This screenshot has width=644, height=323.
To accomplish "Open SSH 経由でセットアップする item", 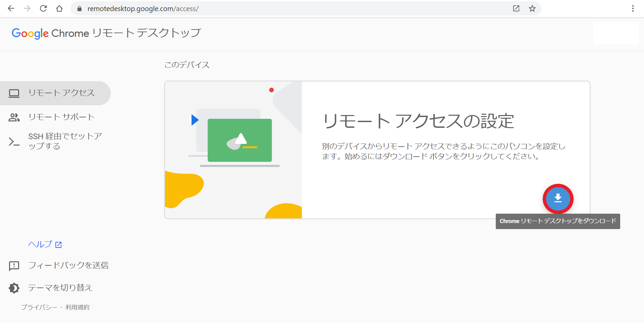I will 65,141.
